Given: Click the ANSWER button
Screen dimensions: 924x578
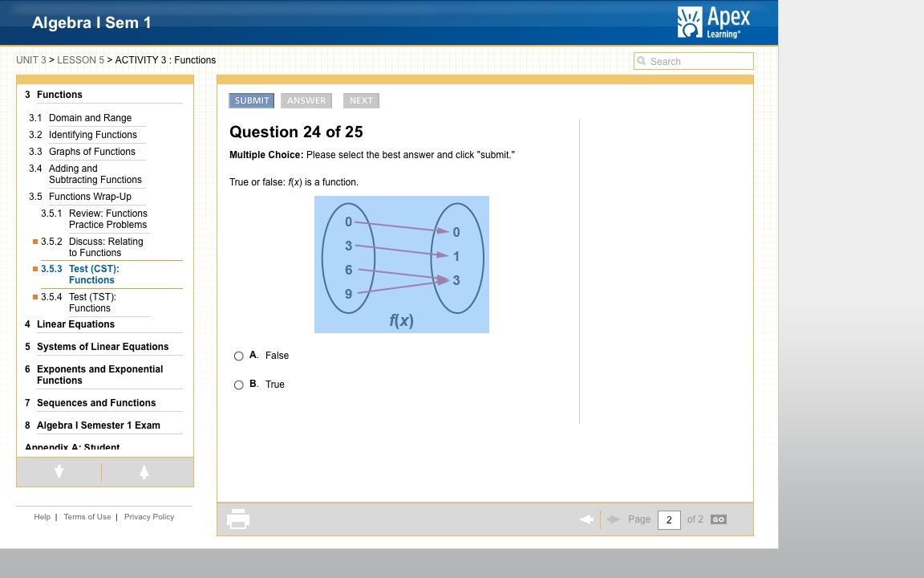Looking at the screenshot, I should 306,100.
